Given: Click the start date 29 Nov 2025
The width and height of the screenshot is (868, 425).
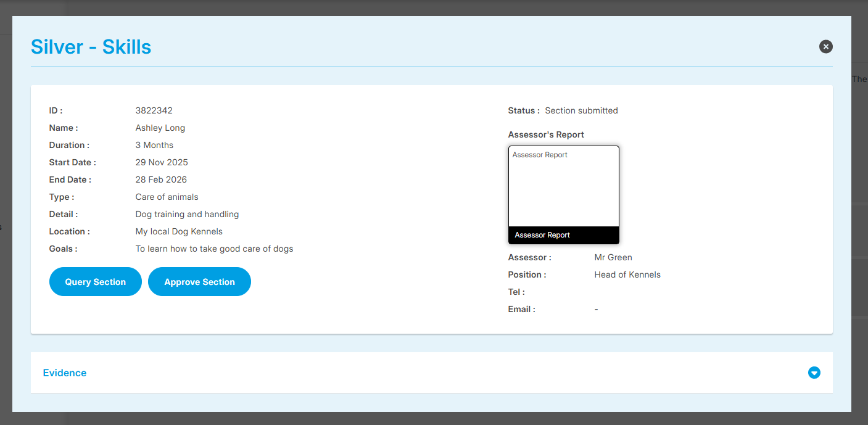Looking at the screenshot, I should click(162, 163).
